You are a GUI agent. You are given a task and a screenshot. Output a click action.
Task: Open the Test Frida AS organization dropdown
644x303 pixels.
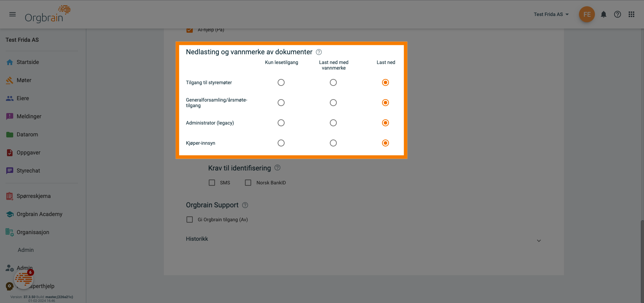pos(551,14)
